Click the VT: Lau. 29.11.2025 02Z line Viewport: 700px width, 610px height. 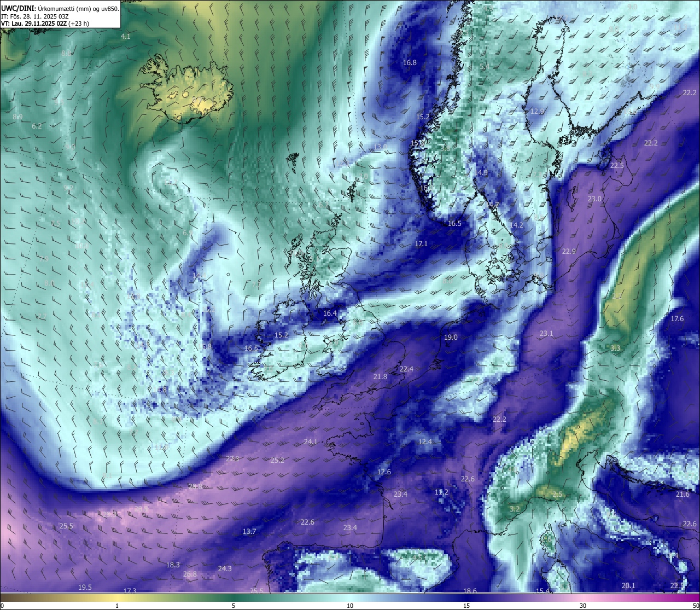click(x=45, y=24)
